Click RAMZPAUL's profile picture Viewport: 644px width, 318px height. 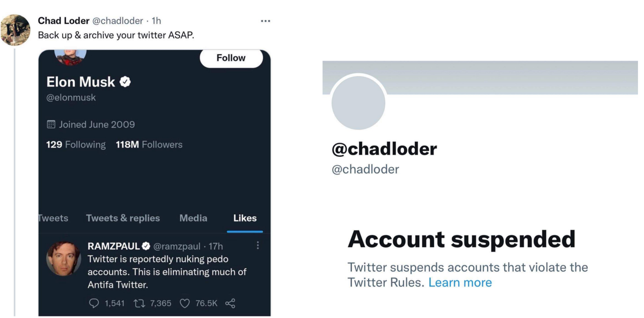click(64, 259)
